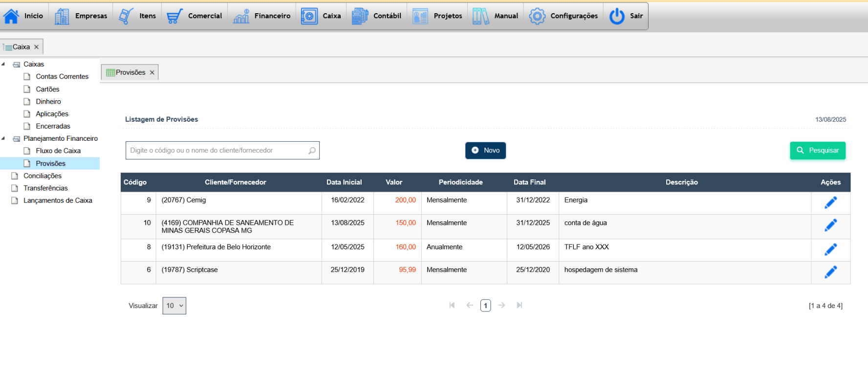This screenshot has height=375, width=868.
Task: Edit the Prefeitura de Belo Horizonte provision
Action: click(x=830, y=249)
